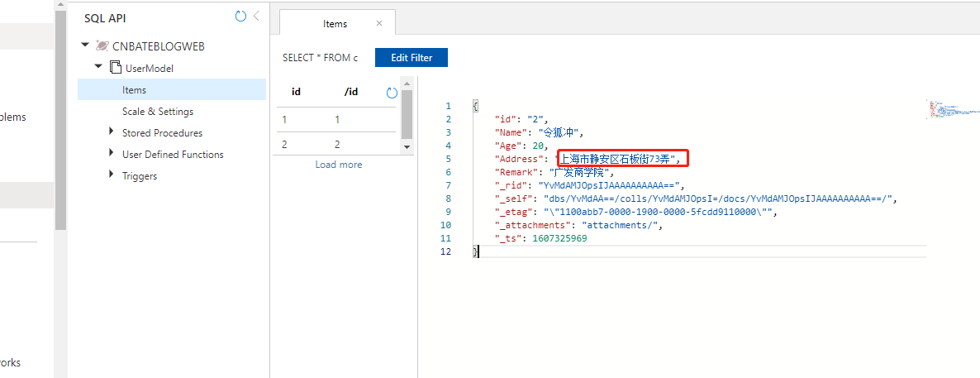The image size is (980, 378).
Task: Click the left sidebar vertical scrollbar
Action: coord(60,119)
